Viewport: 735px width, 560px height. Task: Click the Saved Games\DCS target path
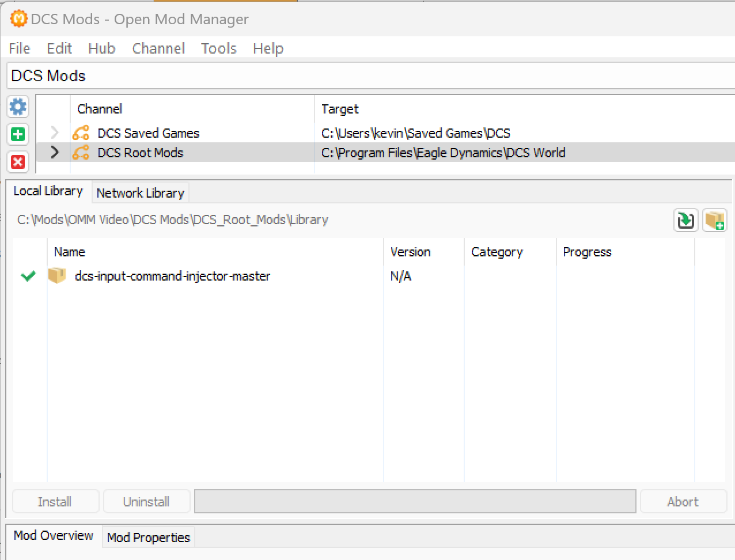point(416,133)
